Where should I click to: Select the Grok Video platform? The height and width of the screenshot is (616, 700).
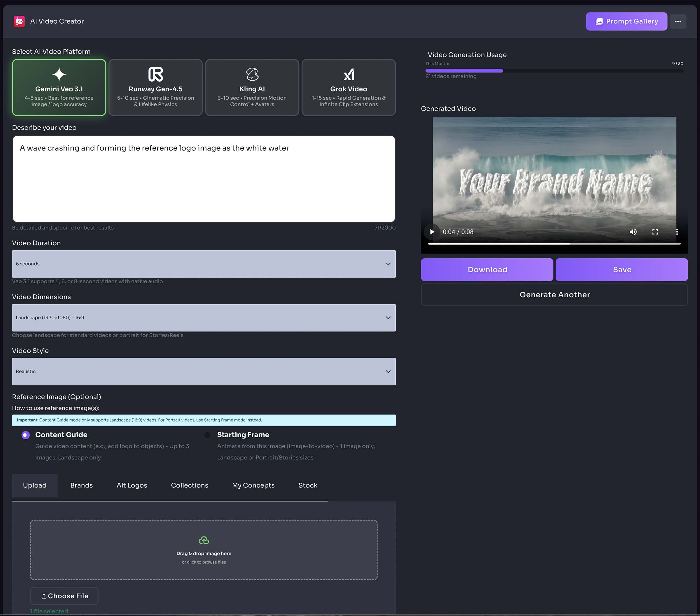click(x=348, y=87)
